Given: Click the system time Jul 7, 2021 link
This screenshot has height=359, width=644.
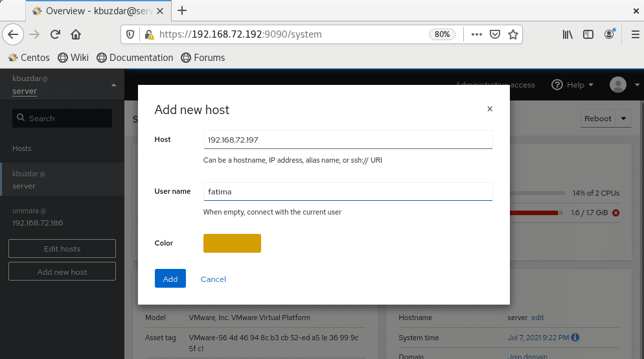Looking at the screenshot, I should (x=538, y=338).
